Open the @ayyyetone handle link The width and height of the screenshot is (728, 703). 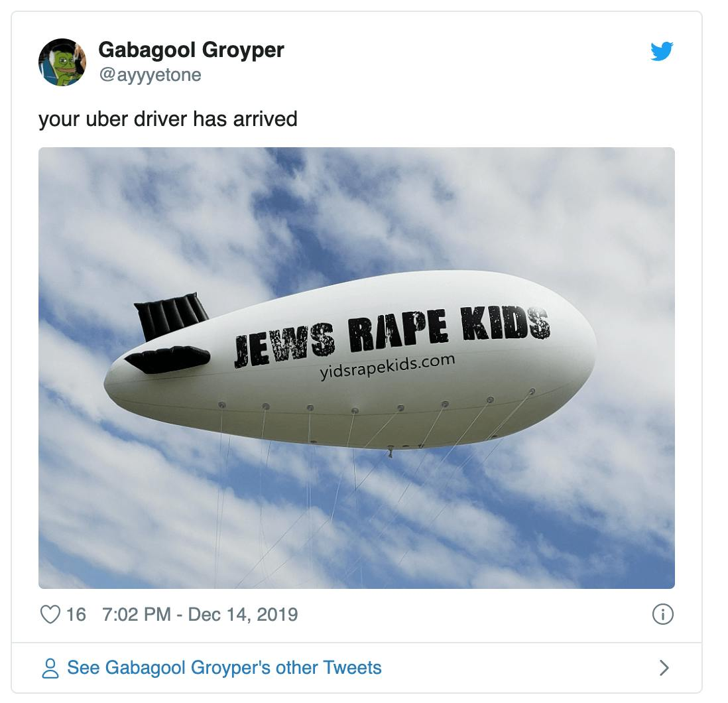click(150, 75)
